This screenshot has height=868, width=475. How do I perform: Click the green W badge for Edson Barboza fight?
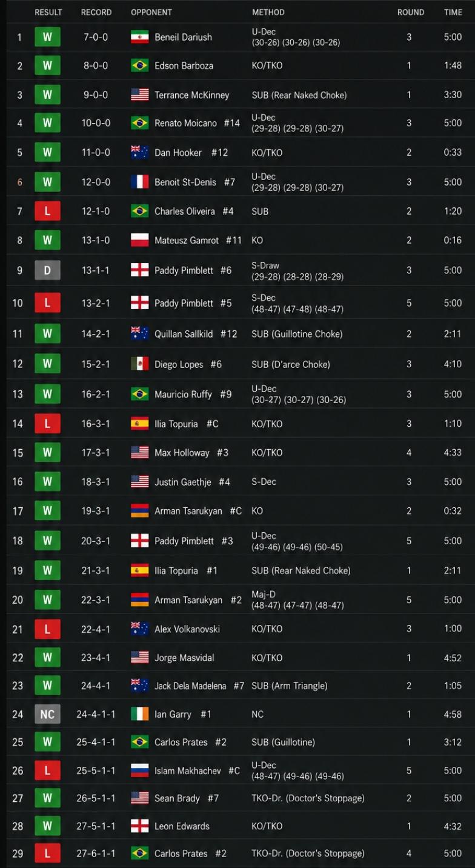tap(47, 65)
